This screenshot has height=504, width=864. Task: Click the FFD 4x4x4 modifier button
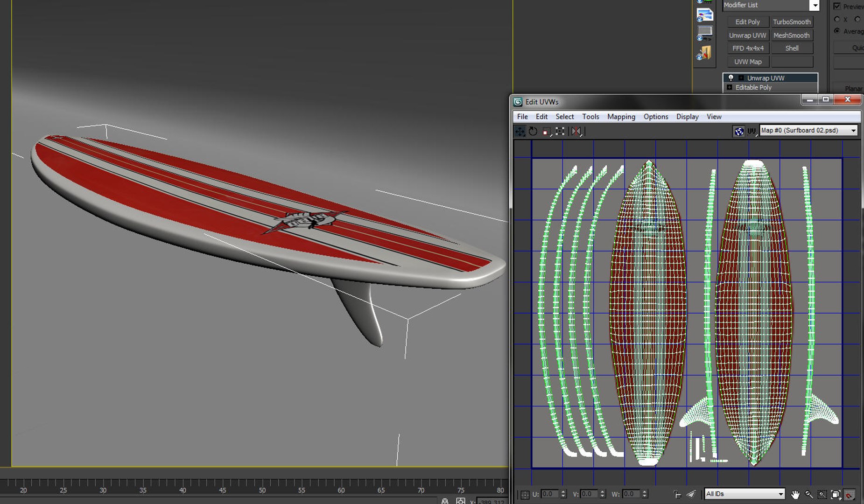pyautogui.click(x=748, y=48)
